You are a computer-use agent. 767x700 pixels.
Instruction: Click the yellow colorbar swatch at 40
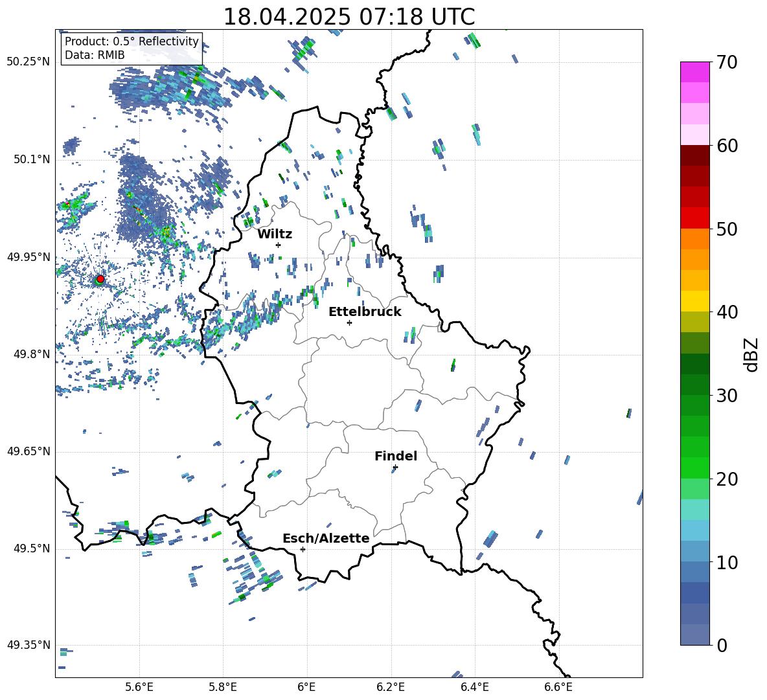point(694,301)
